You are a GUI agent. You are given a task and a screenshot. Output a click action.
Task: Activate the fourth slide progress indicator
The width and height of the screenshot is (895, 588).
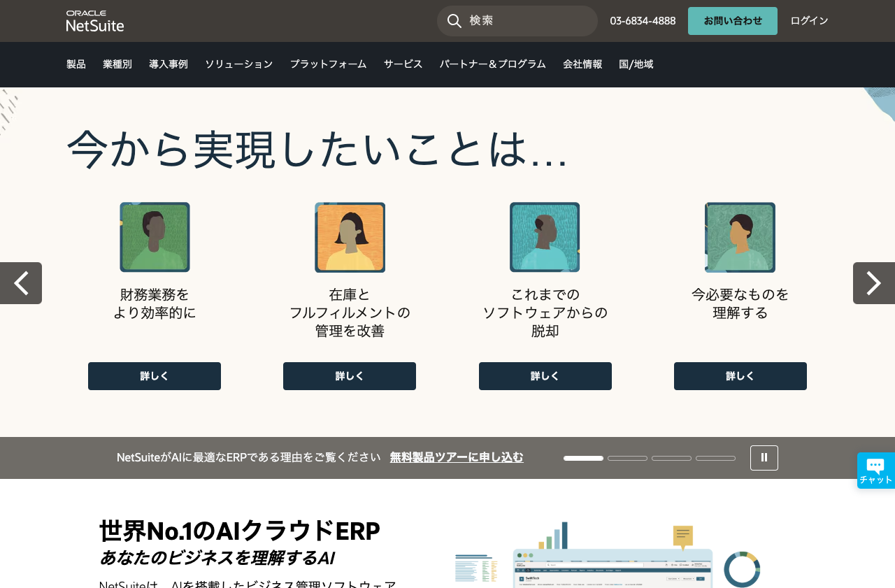point(715,458)
